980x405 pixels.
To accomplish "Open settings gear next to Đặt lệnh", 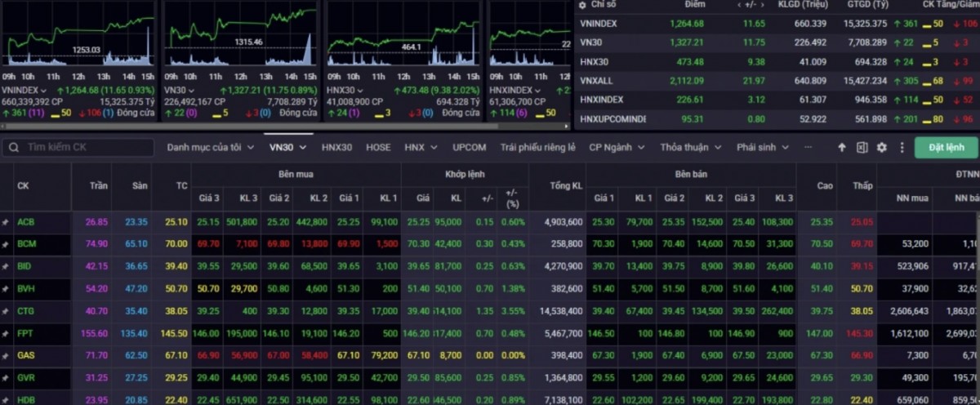I will pyautogui.click(x=881, y=148).
